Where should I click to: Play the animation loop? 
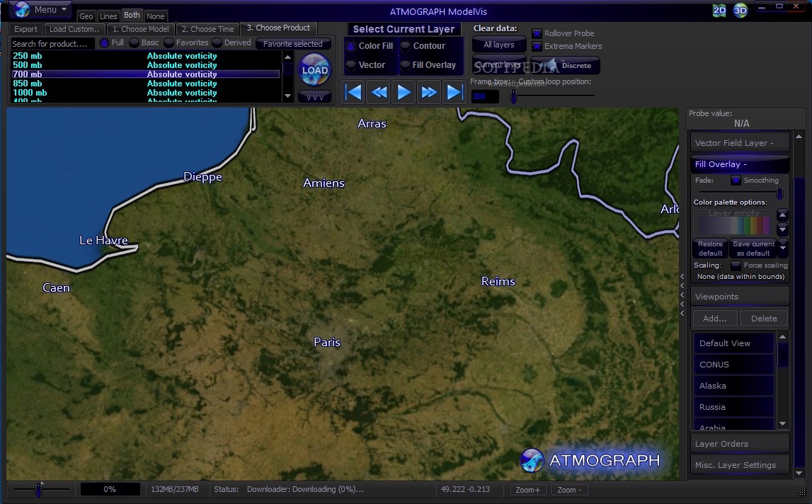click(404, 93)
